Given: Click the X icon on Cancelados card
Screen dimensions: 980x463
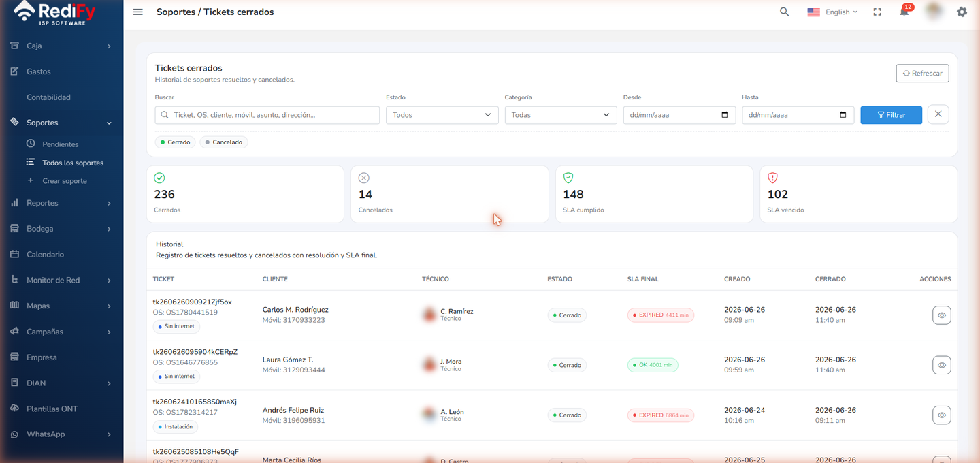Looking at the screenshot, I should 364,178.
